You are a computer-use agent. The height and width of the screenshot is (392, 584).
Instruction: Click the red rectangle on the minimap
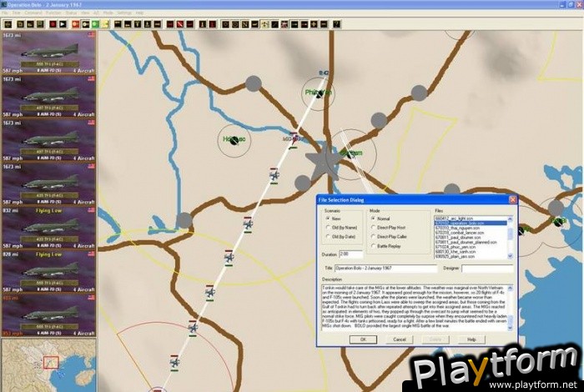pyautogui.click(x=51, y=362)
